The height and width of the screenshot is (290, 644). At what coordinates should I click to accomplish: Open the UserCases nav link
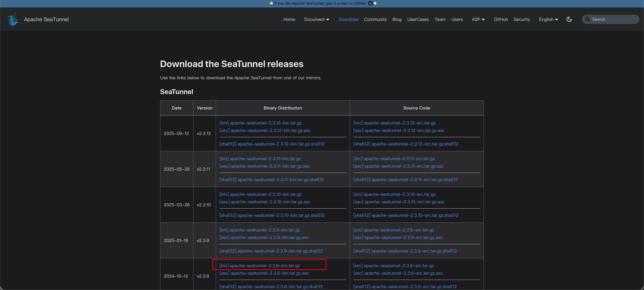(418, 19)
